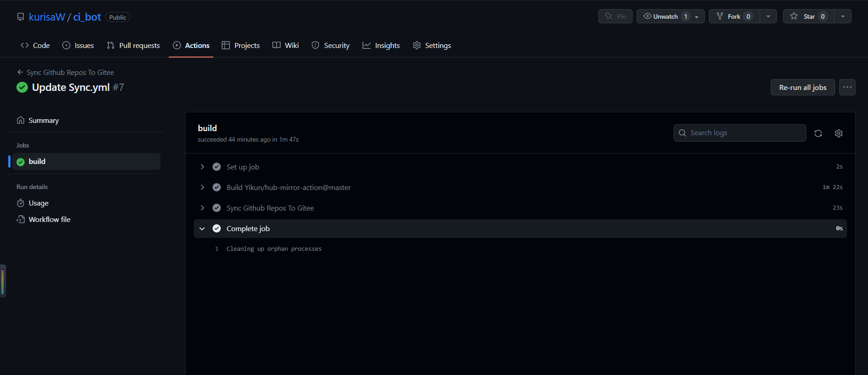The width and height of the screenshot is (868, 375).
Task: Click the Cleaning up orphan processes log line
Action: [x=274, y=249]
